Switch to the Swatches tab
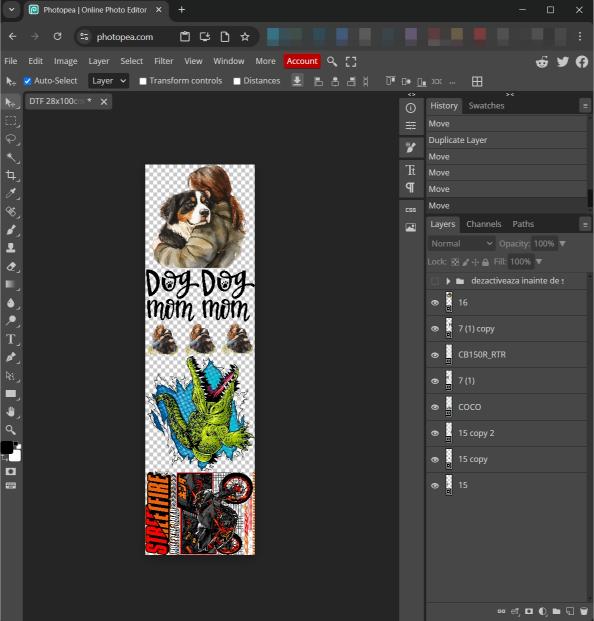Screen dimensions: 594x621 pyautogui.click(x=486, y=106)
